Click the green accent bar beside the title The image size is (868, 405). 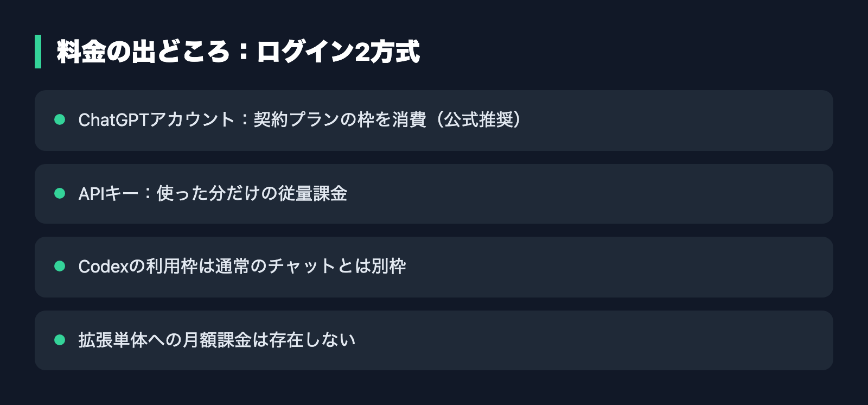[x=38, y=52]
